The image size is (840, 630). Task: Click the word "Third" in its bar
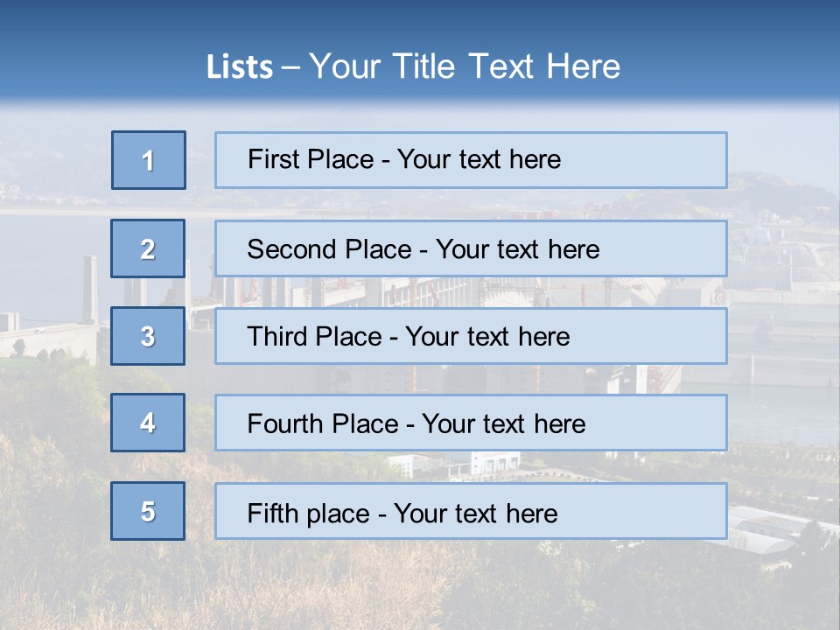(x=276, y=336)
